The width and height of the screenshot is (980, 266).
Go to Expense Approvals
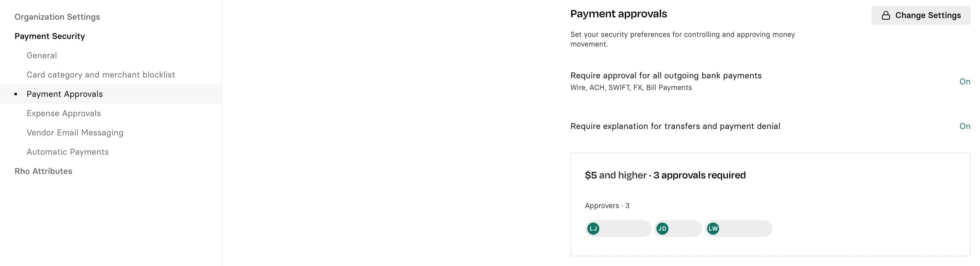64,113
